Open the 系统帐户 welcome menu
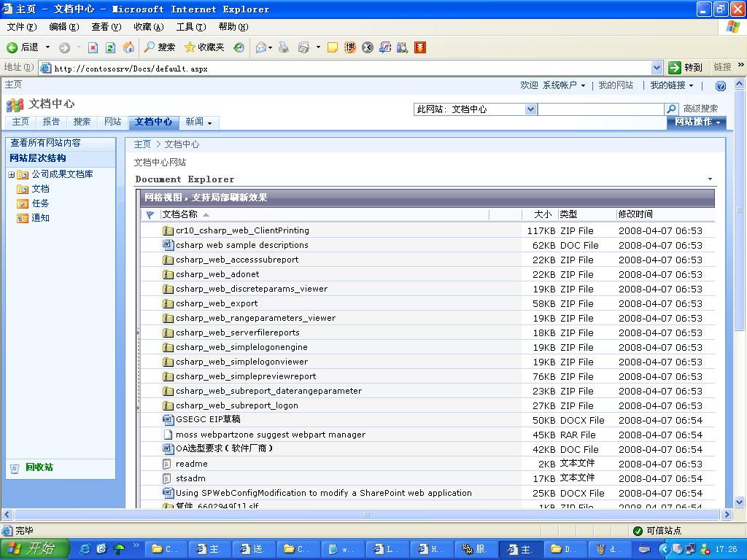Screen dimensions: 747x560 coord(562,85)
